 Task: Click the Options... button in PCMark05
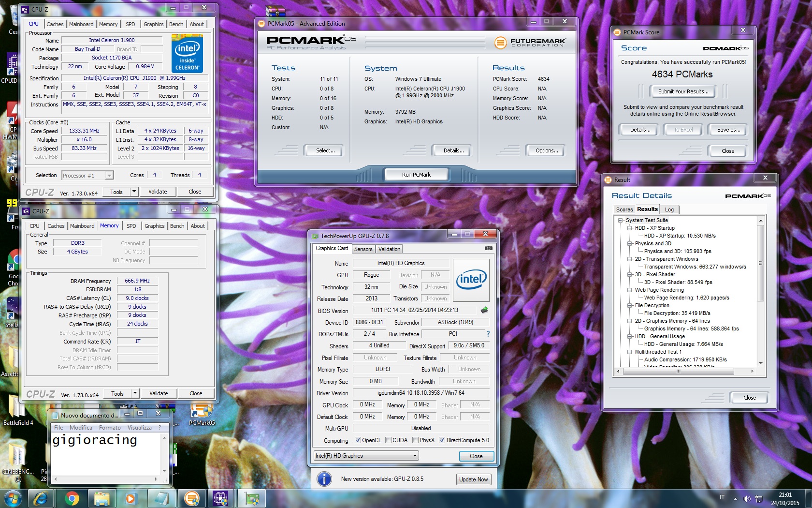546,150
